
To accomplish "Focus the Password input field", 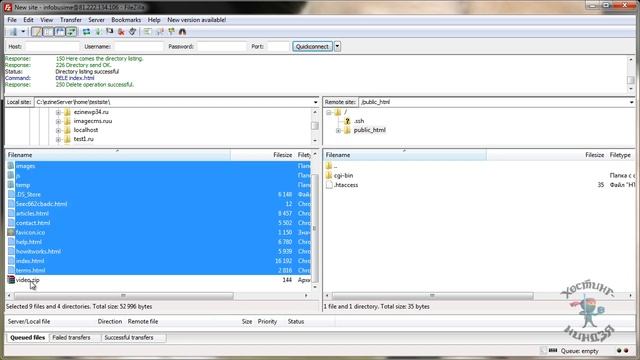I will point(222,47).
